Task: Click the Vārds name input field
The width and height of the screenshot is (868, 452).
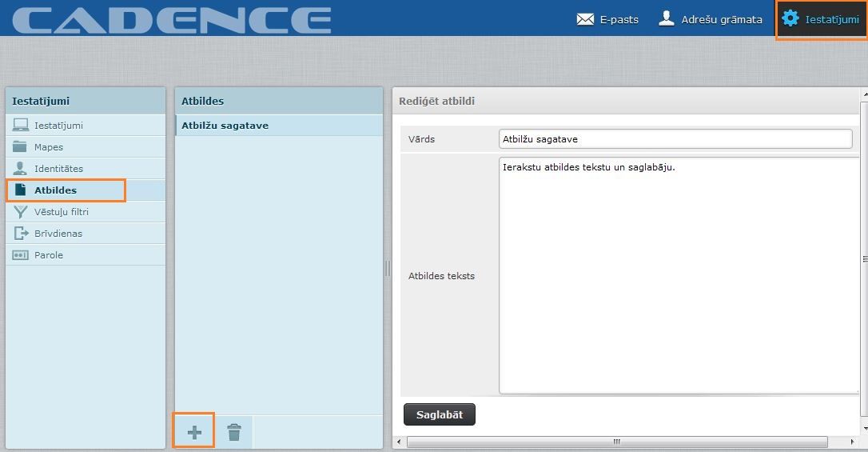Action: click(675, 139)
